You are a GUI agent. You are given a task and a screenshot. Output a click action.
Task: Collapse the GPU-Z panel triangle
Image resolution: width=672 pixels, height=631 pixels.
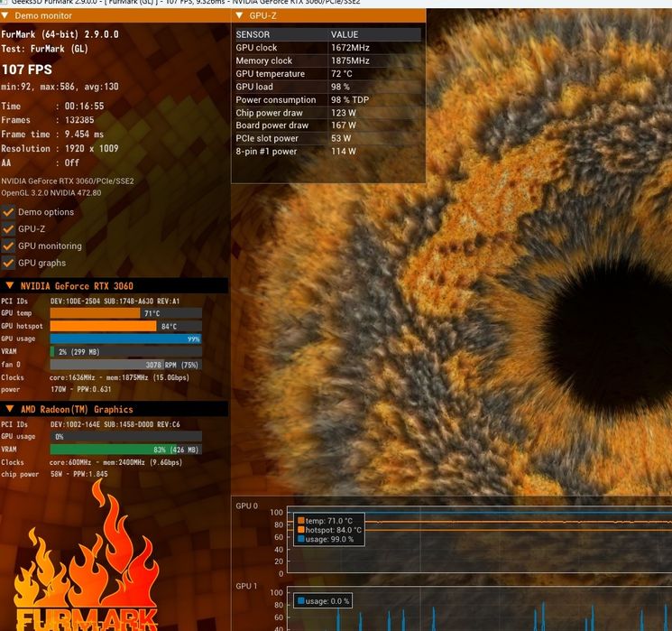[x=239, y=15]
